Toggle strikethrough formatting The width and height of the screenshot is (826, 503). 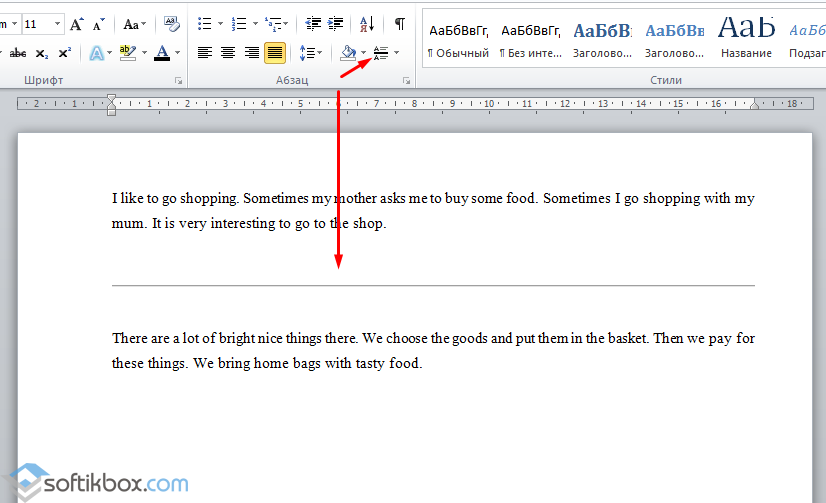tap(17, 53)
